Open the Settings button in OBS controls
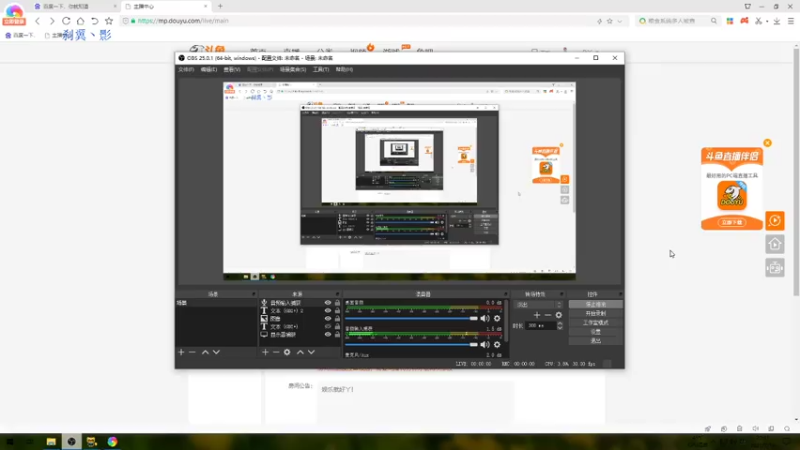The width and height of the screenshot is (800, 450). (595, 332)
